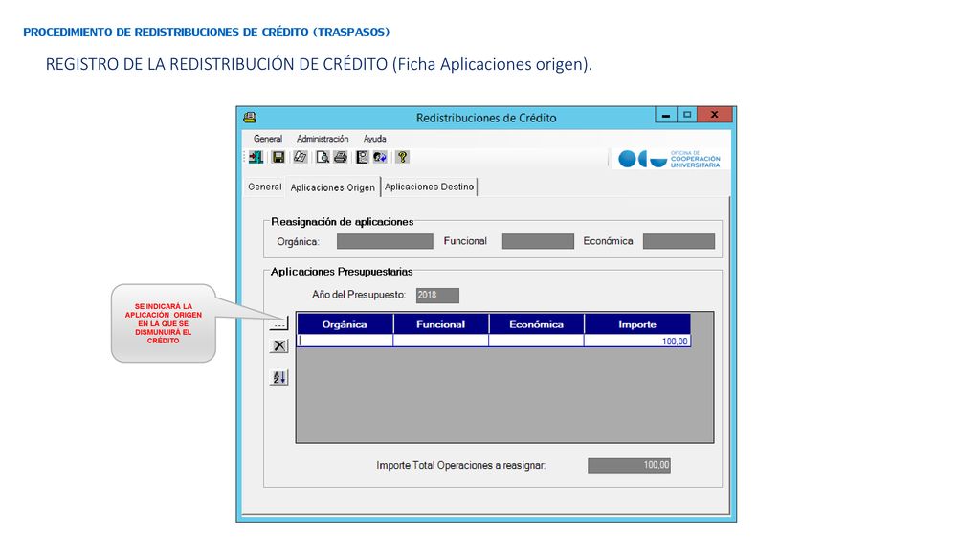Viewport: 980px width, 551px height.
Task: Click the Funcional cell in first row
Action: [x=440, y=342]
